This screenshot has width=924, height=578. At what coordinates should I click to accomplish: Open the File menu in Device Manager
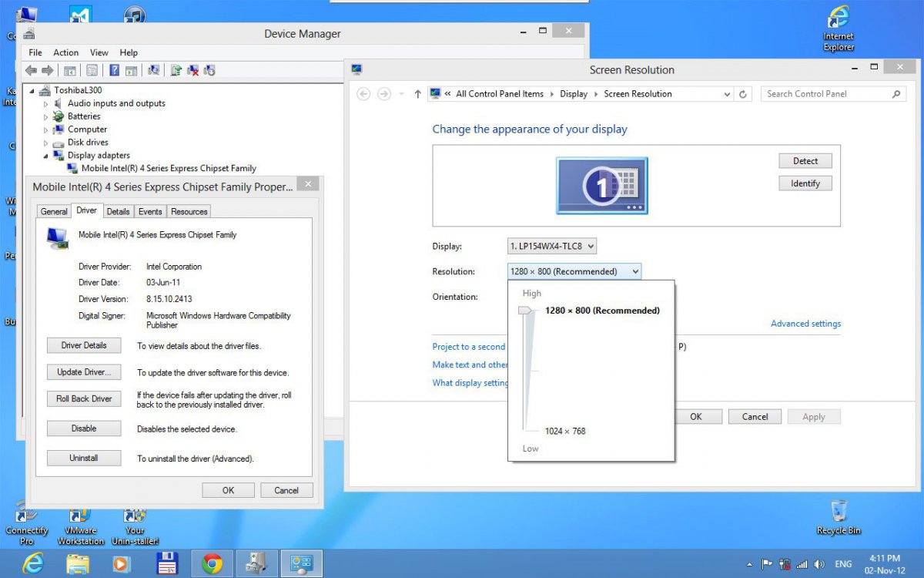[35, 52]
